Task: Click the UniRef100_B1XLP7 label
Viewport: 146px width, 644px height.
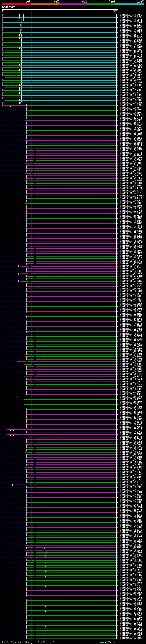Action: coord(131,256)
